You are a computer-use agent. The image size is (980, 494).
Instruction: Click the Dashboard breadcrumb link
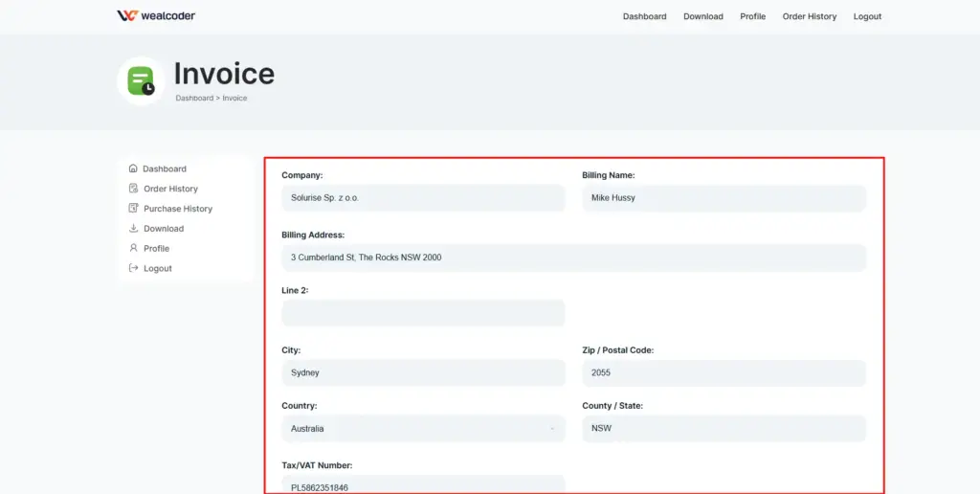194,99
